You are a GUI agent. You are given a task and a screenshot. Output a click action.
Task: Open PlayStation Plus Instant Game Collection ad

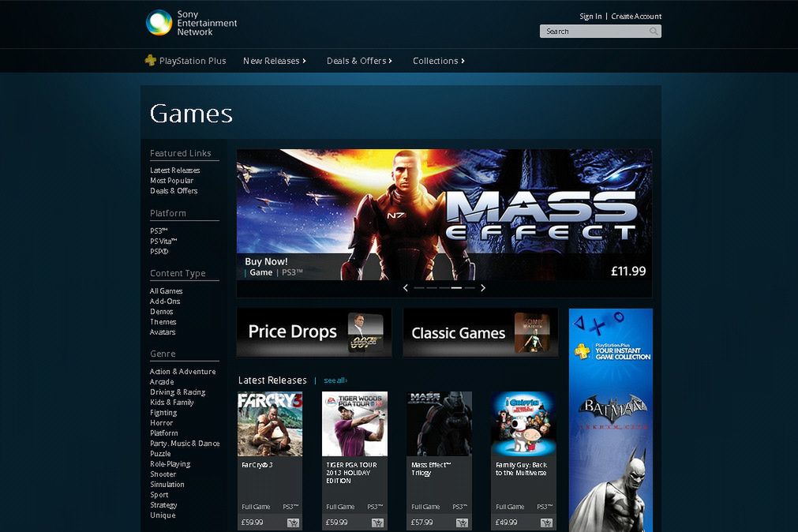(x=611, y=420)
